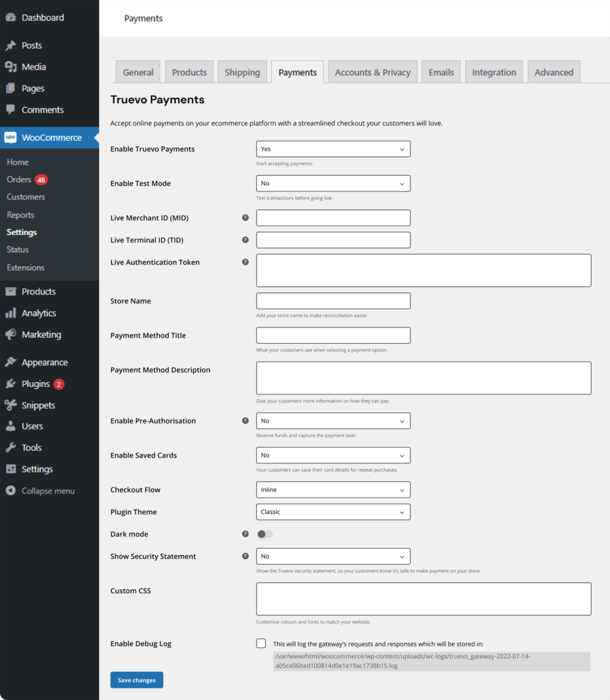Click the Save changes button
The width and height of the screenshot is (610, 700).
coord(136,679)
